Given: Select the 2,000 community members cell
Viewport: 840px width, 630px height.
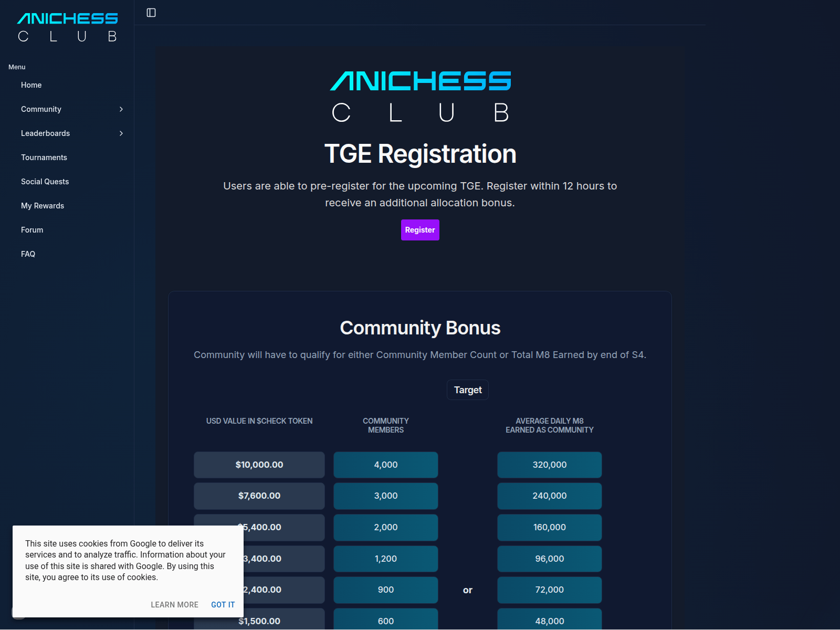Looking at the screenshot, I should [386, 528].
